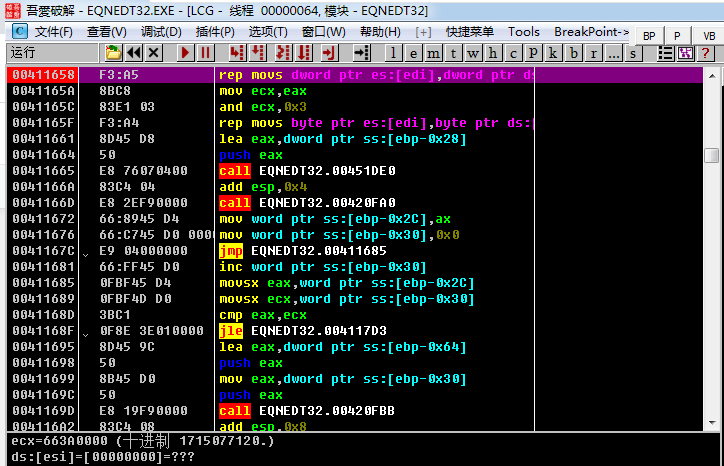Open Threads window with the 't' button
Screen dimensions: 724x466
point(453,54)
